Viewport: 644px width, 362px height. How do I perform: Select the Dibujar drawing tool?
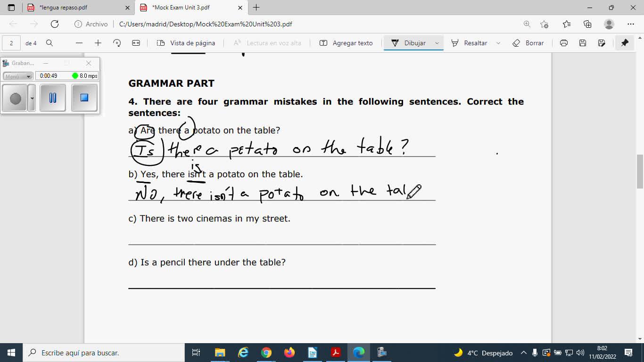408,43
